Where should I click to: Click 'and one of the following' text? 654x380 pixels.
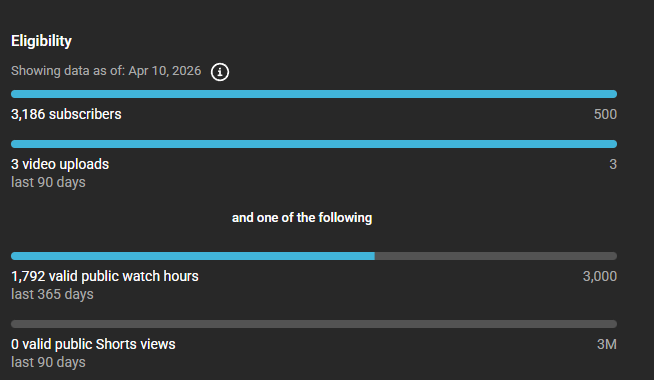pyautogui.click(x=302, y=218)
